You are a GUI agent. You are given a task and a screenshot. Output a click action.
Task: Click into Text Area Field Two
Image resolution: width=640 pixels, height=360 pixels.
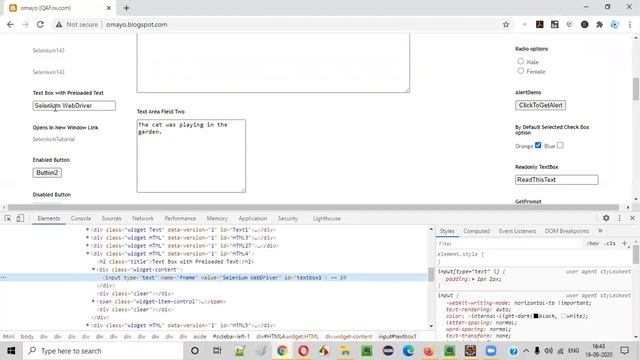click(x=191, y=156)
